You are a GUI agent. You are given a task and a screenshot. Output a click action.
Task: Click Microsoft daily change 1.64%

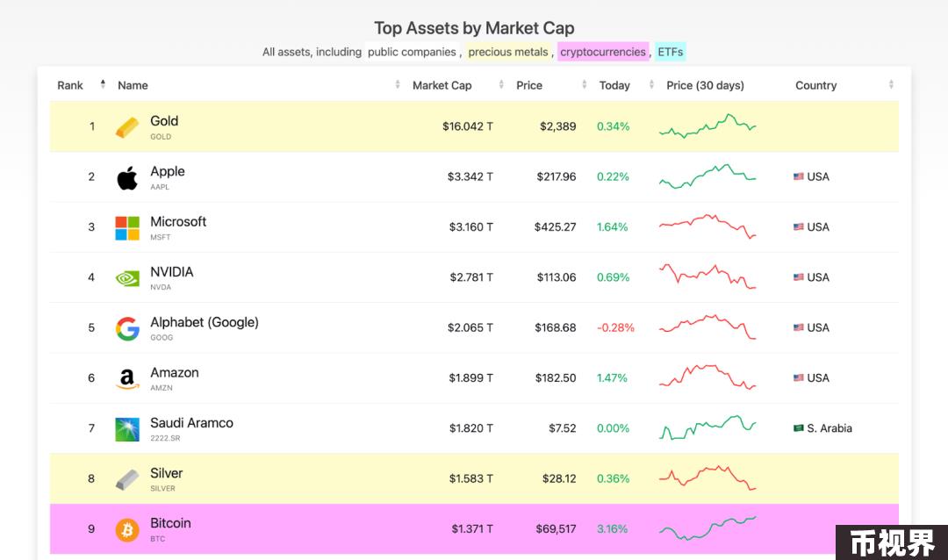coord(612,226)
